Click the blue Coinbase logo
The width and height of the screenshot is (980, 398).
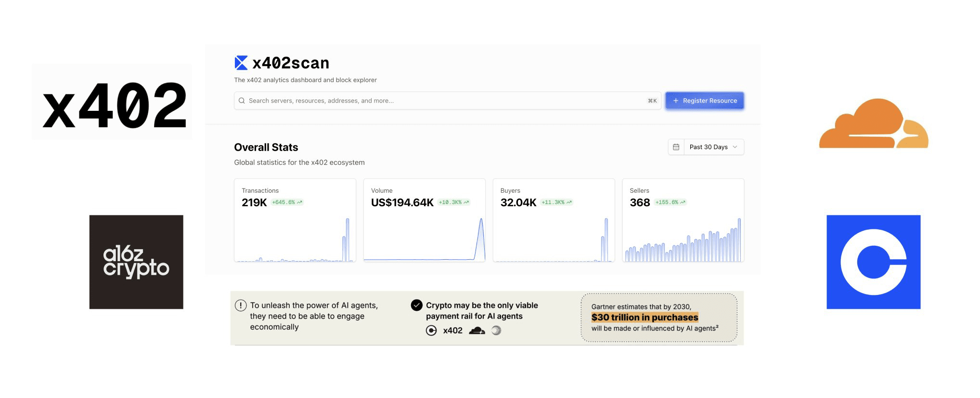point(873,262)
